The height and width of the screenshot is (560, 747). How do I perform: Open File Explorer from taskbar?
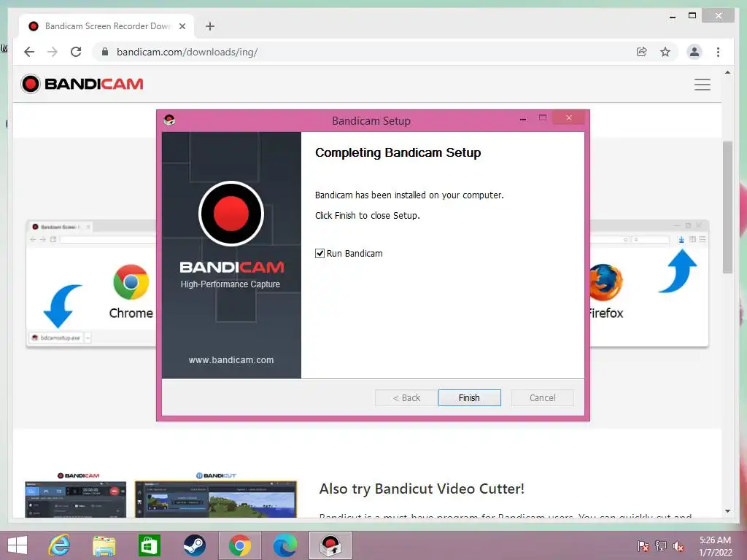click(104, 545)
